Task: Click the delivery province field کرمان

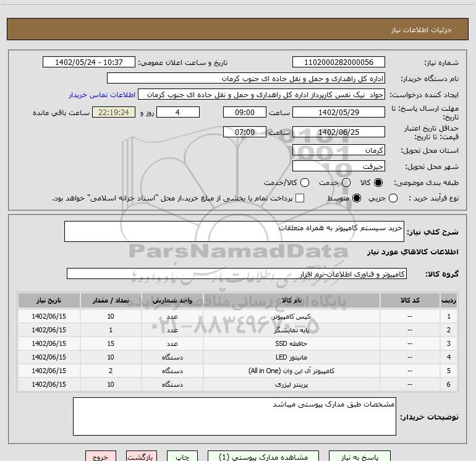Action: click(x=339, y=150)
